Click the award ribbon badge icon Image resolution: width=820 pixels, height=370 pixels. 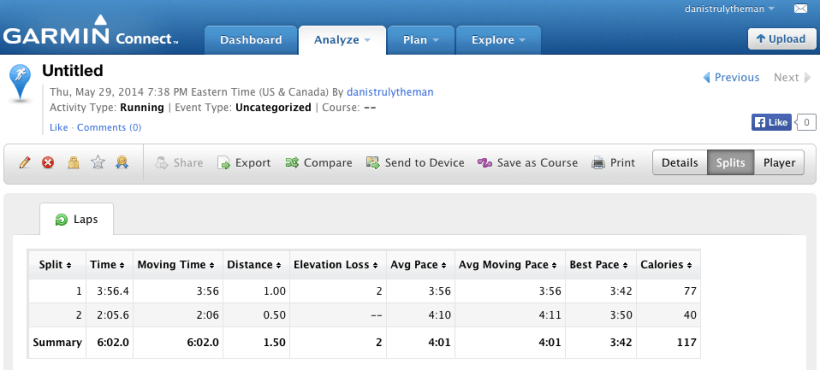122,163
